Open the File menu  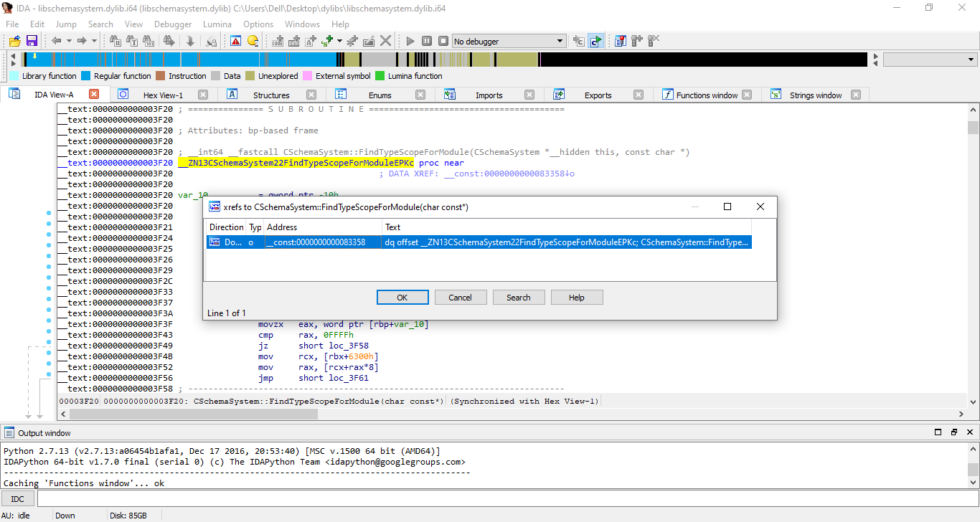click(12, 24)
